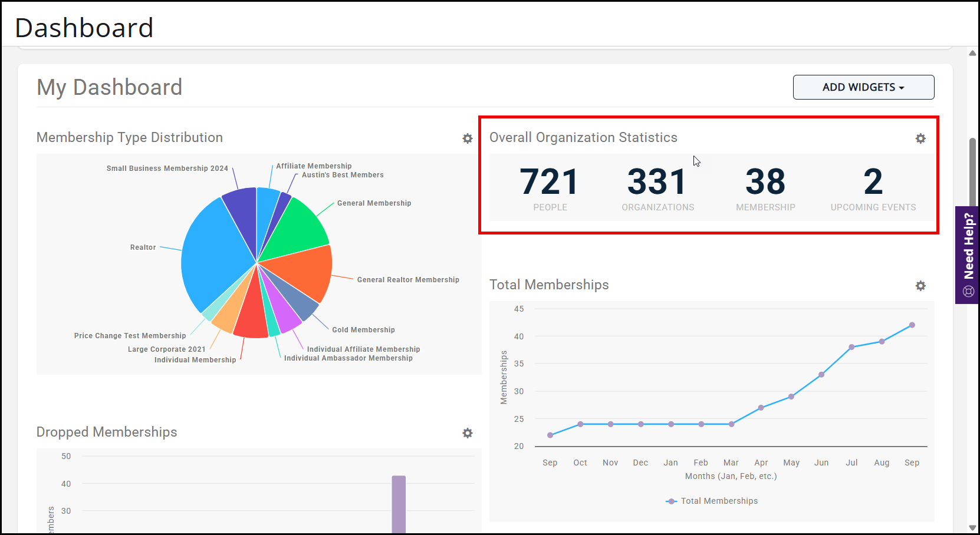The image size is (980, 535).
Task: Open the Need Help? side tab
Action: tap(968, 255)
